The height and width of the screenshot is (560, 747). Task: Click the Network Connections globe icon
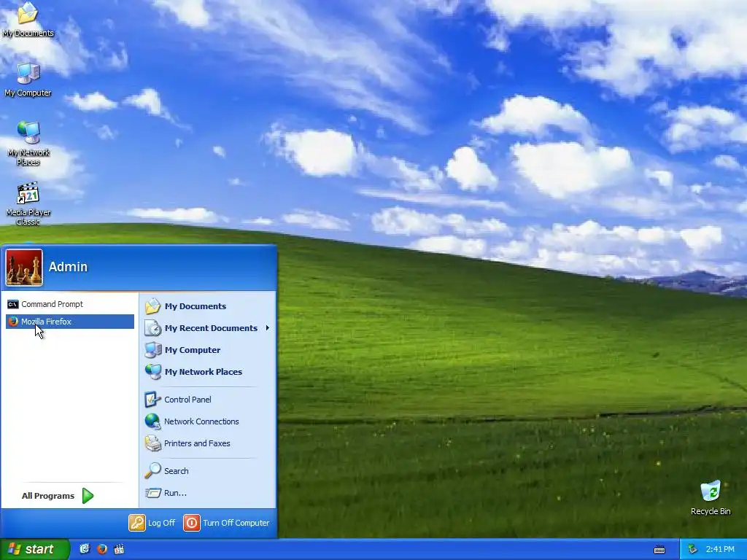coord(153,421)
